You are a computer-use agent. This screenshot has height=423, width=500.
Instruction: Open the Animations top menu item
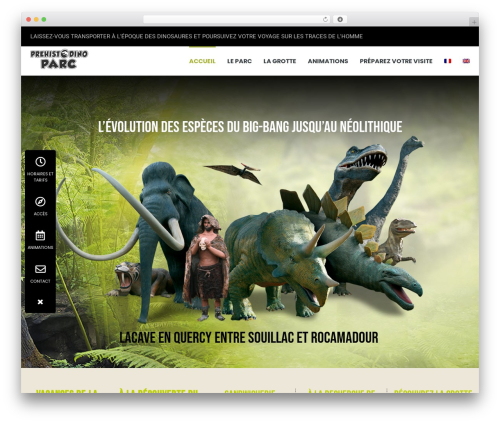[328, 61]
